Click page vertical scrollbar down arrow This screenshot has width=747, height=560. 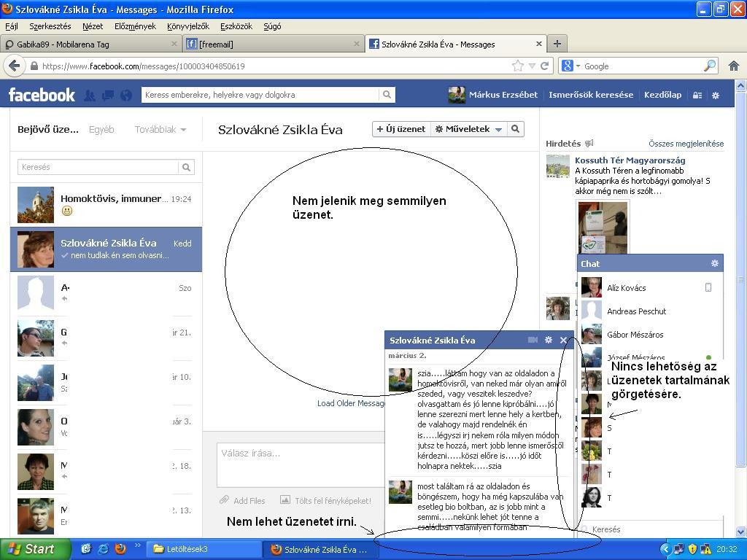pos(741,532)
